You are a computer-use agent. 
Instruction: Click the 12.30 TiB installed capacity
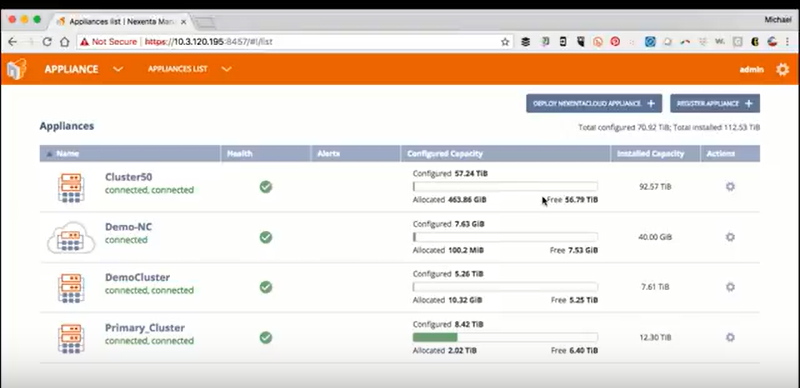[x=655, y=337]
